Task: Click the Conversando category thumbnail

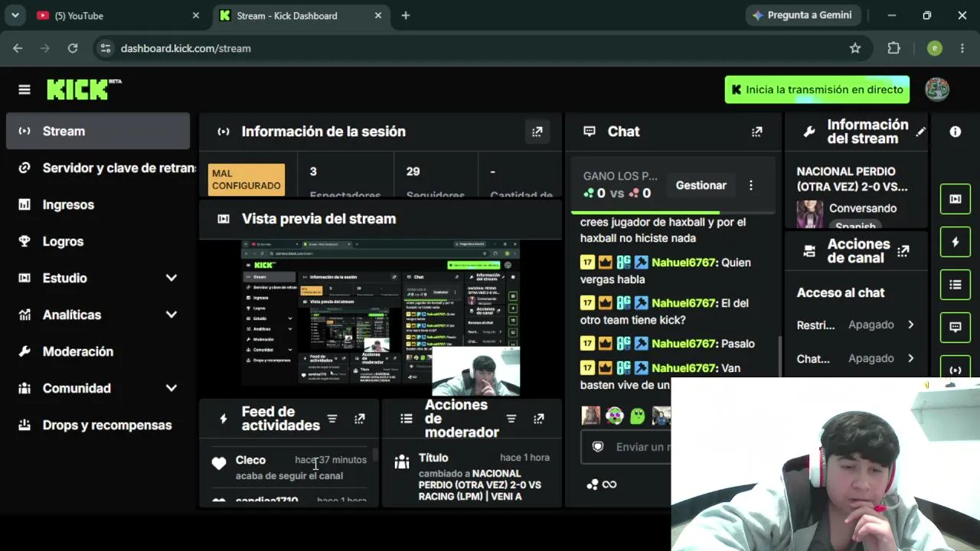Action: 809,214
